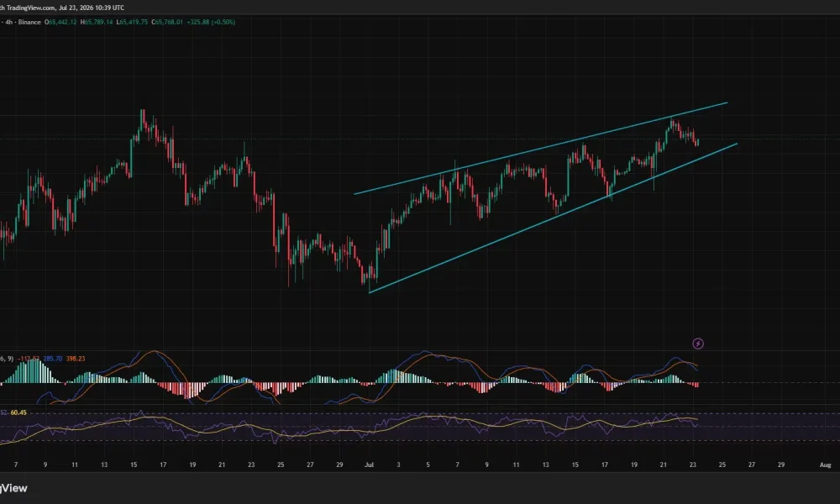Click the Jul label on time axis
Screen dimensions: 840x504
[x=369, y=465]
